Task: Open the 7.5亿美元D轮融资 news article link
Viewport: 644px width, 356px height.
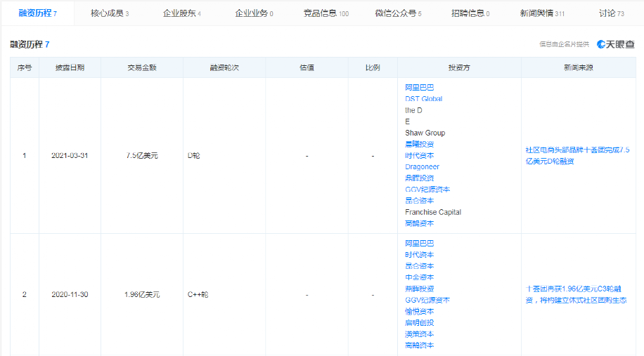Action: coord(577,155)
